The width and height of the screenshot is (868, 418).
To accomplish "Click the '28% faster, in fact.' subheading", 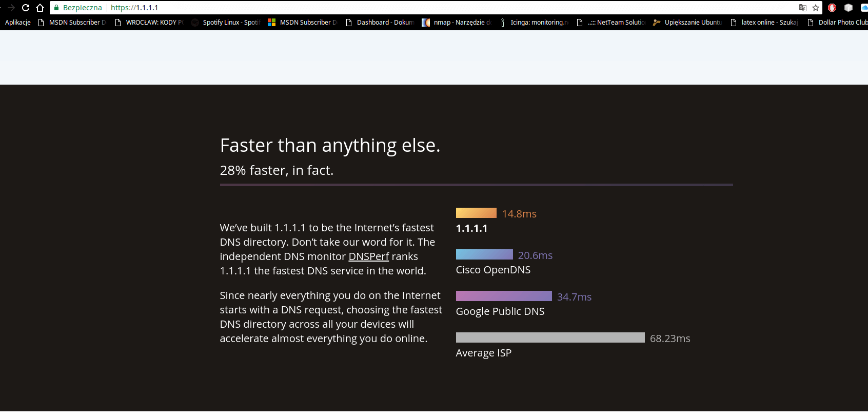I will (277, 170).
